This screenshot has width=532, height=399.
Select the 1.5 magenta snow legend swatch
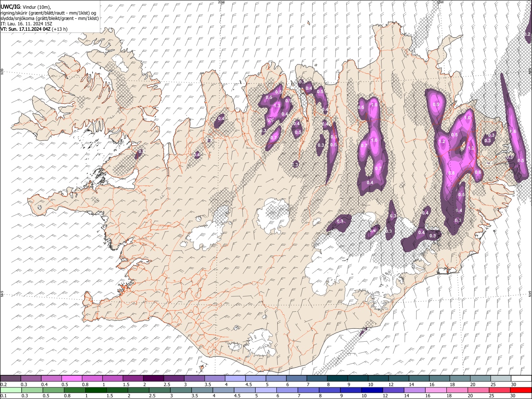point(133,378)
